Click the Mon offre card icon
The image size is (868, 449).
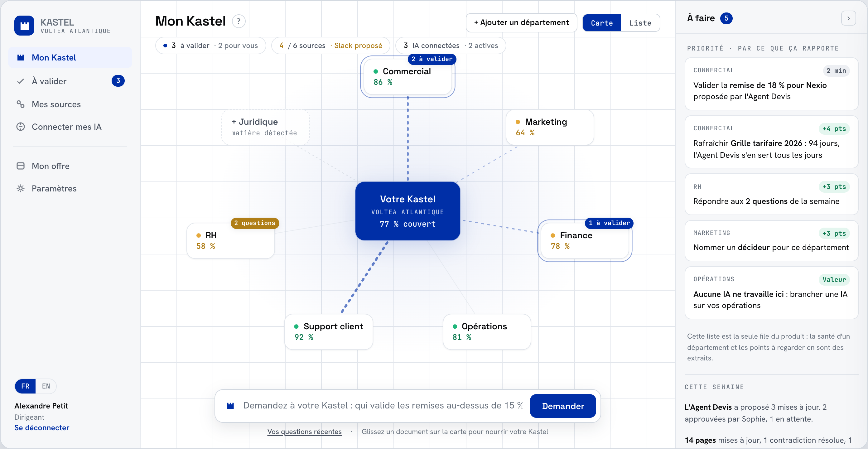click(x=21, y=166)
